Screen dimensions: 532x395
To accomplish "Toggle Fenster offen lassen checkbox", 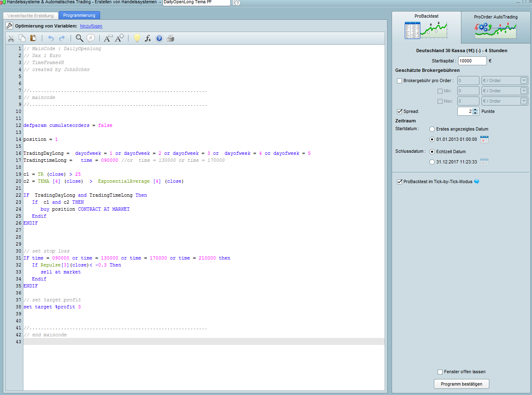I will pyautogui.click(x=440, y=372).
